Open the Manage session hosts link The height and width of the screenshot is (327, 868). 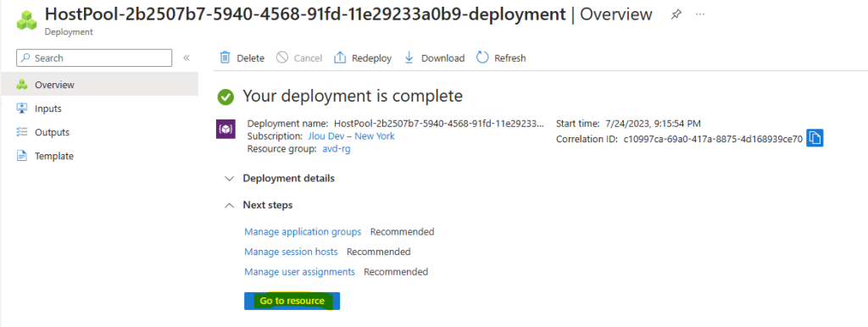click(292, 252)
